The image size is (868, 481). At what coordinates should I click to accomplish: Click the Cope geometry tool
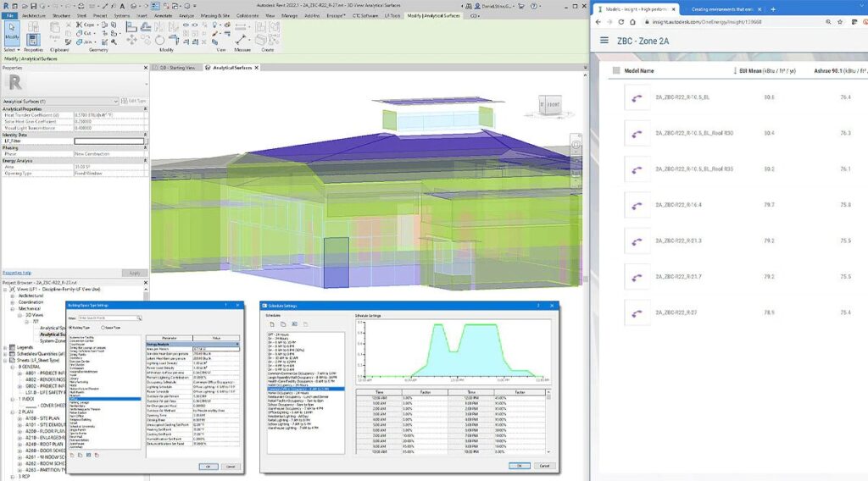86,25
